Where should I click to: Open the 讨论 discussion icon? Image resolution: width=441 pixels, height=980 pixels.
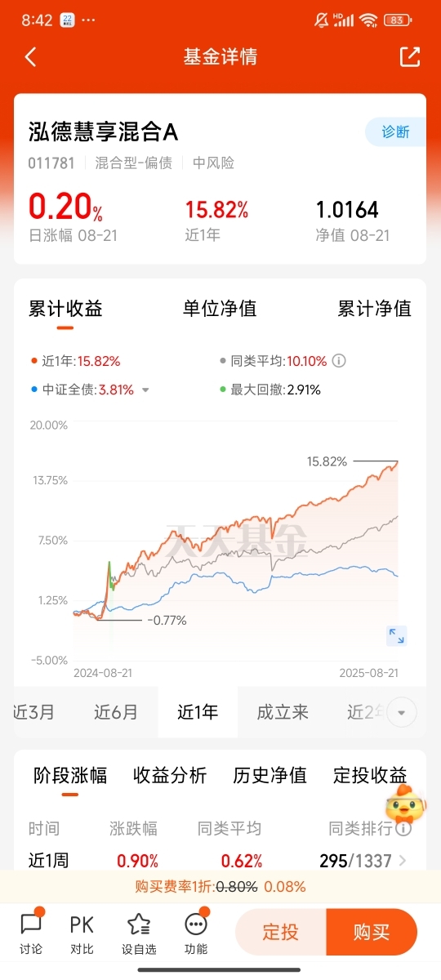pos(31,932)
